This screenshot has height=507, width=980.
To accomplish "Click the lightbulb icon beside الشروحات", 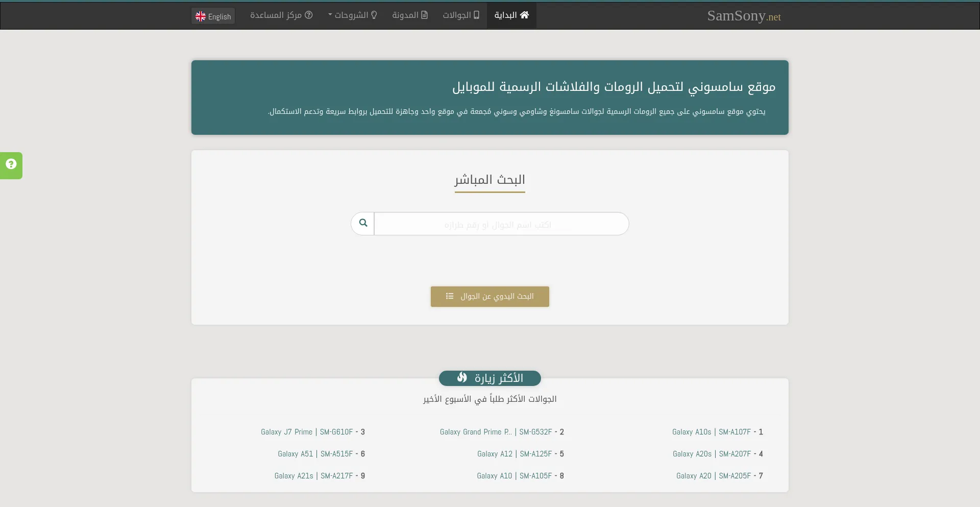I will [x=374, y=15].
